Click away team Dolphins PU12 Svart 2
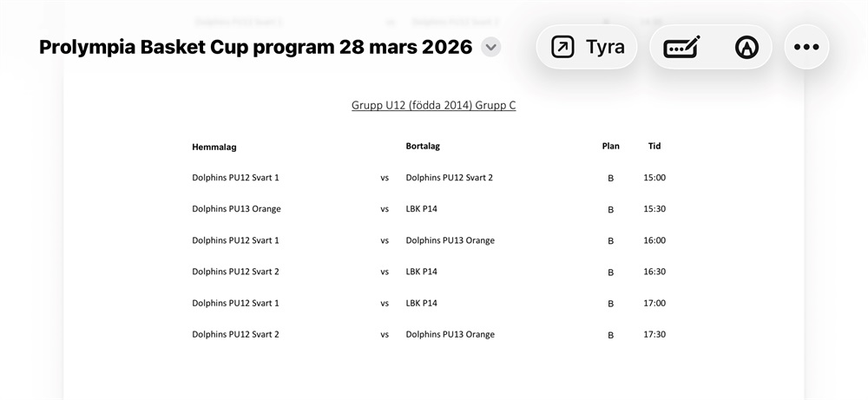Image resolution: width=868 pixels, height=400 pixels. point(449,178)
